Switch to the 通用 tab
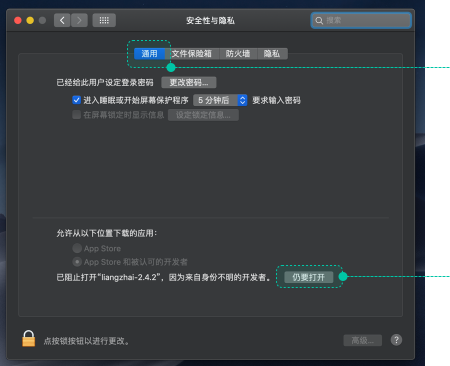This screenshot has width=450, height=366. pyautogui.click(x=149, y=54)
